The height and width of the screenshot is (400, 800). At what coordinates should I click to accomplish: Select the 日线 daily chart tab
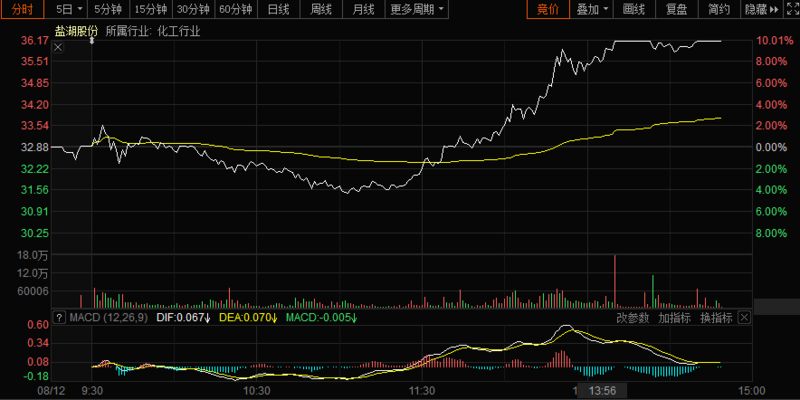coord(278,10)
